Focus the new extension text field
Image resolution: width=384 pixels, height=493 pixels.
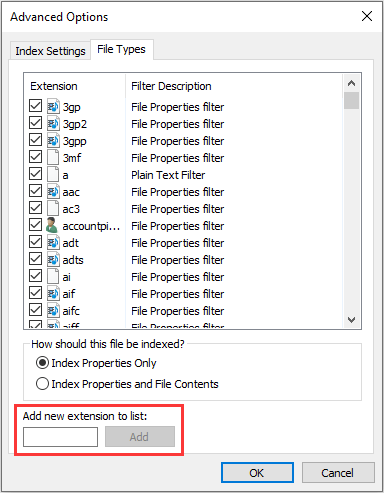[x=60, y=437]
